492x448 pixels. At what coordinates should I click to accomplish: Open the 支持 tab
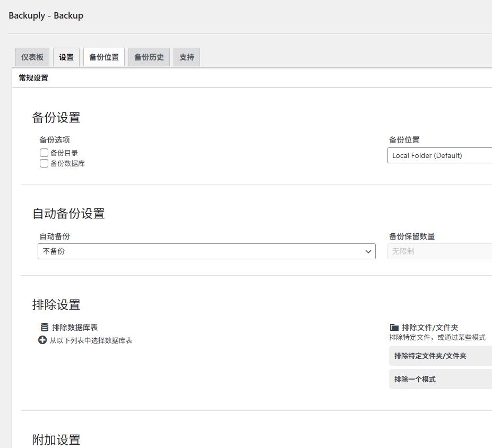click(186, 57)
